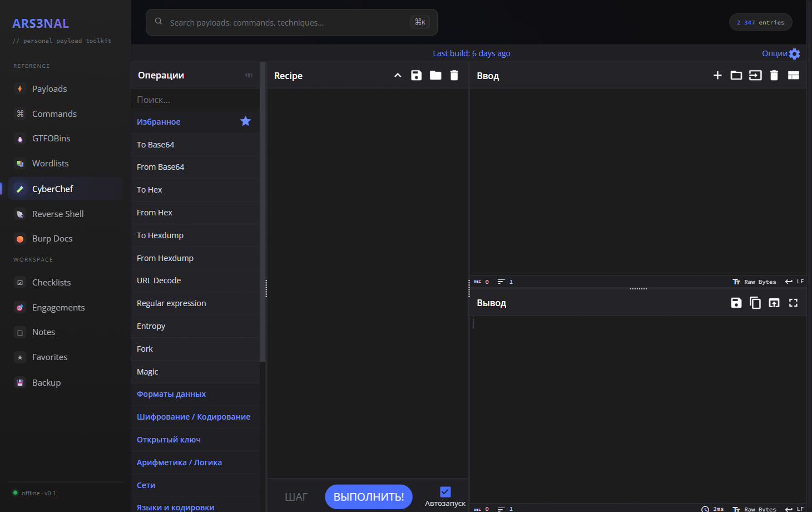This screenshot has height=512, width=812.
Task: Expand the Открытый ключ category
Action: tap(195, 440)
